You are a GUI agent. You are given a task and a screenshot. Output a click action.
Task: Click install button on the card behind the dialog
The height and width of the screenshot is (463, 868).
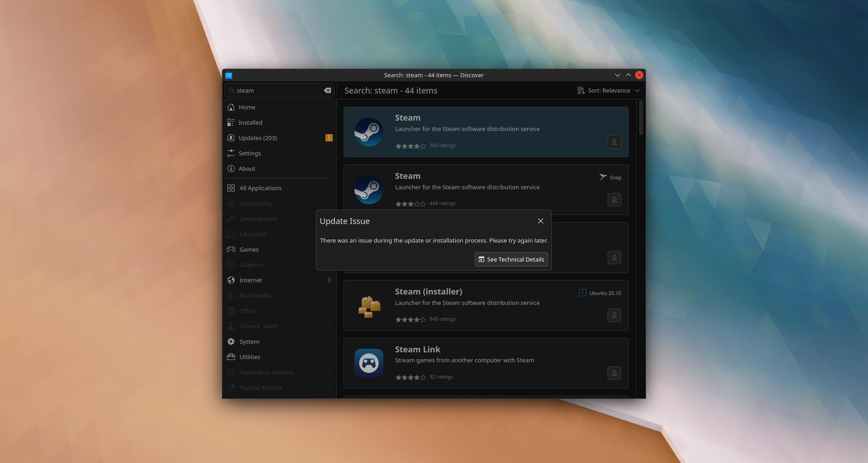(614, 257)
